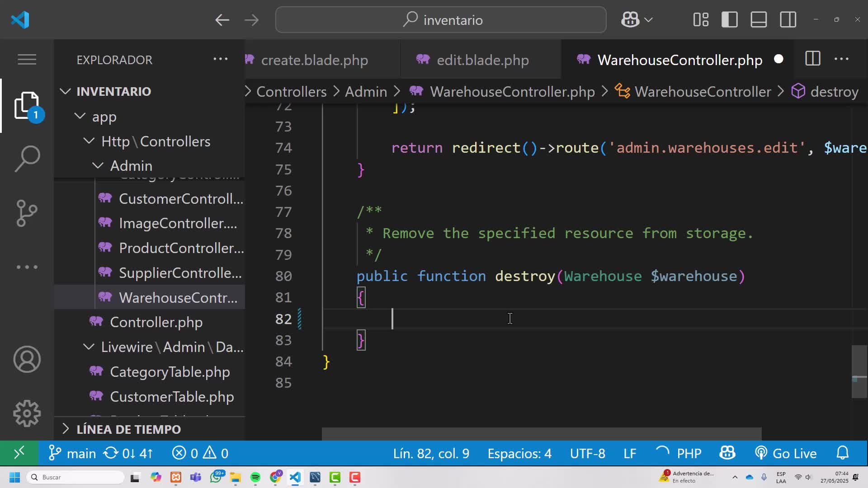868x488 pixels.
Task: Open CategoryTable.php in explorer
Action: pyautogui.click(x=149, y=372)
